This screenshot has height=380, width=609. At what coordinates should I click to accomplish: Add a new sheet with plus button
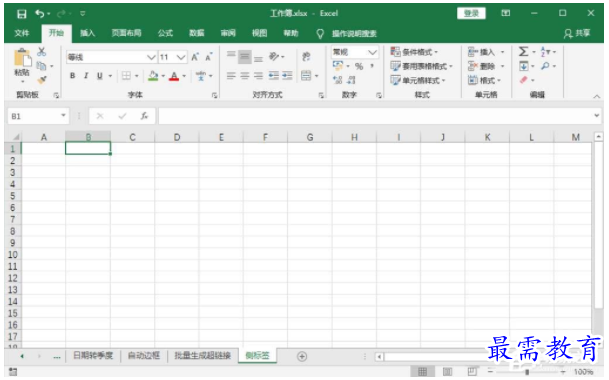pos(302,356)
